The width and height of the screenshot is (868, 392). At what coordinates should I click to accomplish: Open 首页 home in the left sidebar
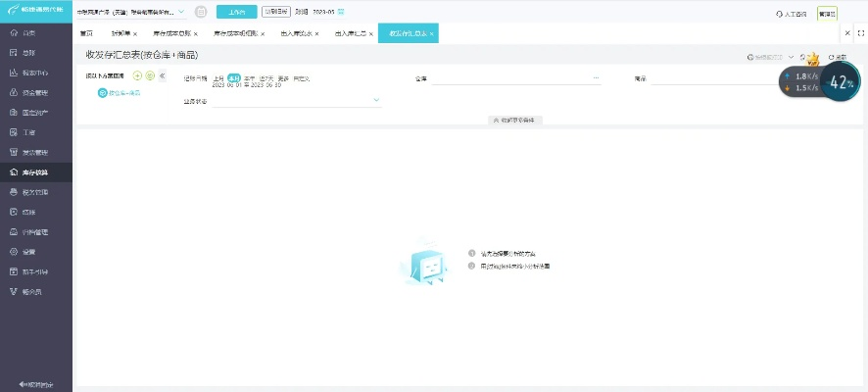coord(28,32)
